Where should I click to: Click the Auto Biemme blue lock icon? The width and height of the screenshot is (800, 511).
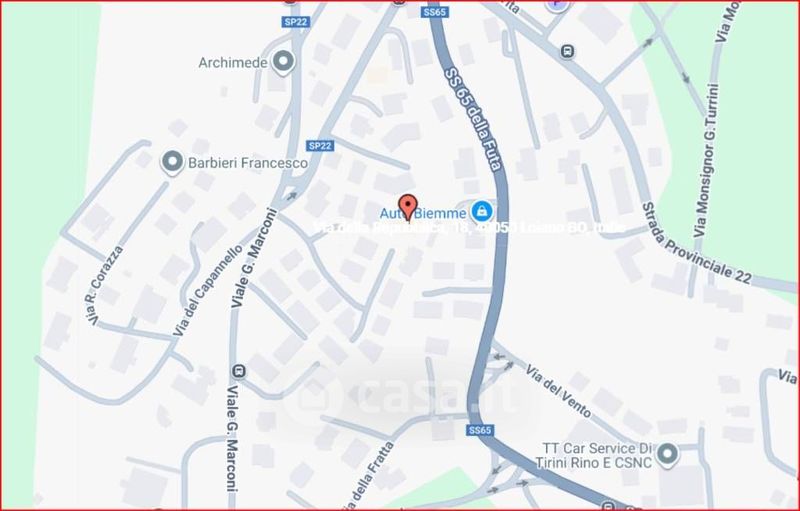482,211
